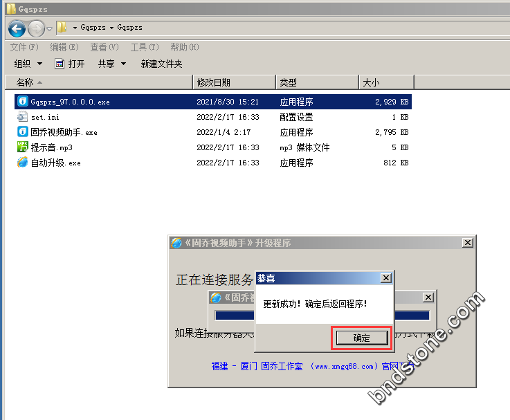Image resolution: width=510 pixels, height=420 pixels.
Task: Click file name set.ini
Action: pos(45,117)
